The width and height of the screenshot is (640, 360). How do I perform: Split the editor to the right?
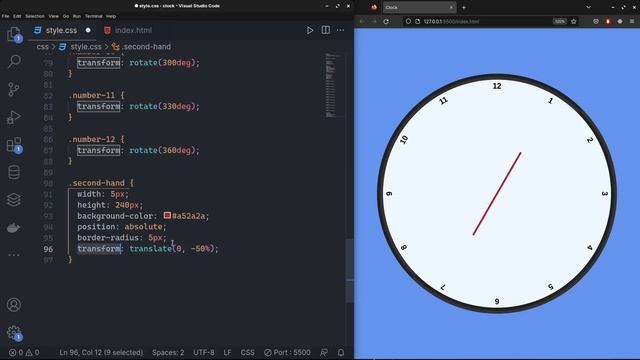click(326, 30)
